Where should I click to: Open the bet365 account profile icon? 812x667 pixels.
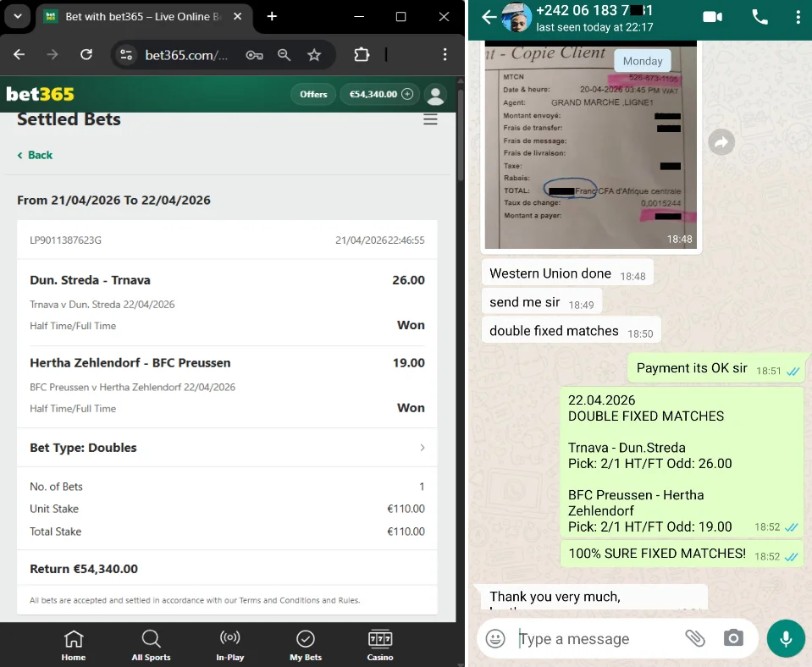[435, 94]
